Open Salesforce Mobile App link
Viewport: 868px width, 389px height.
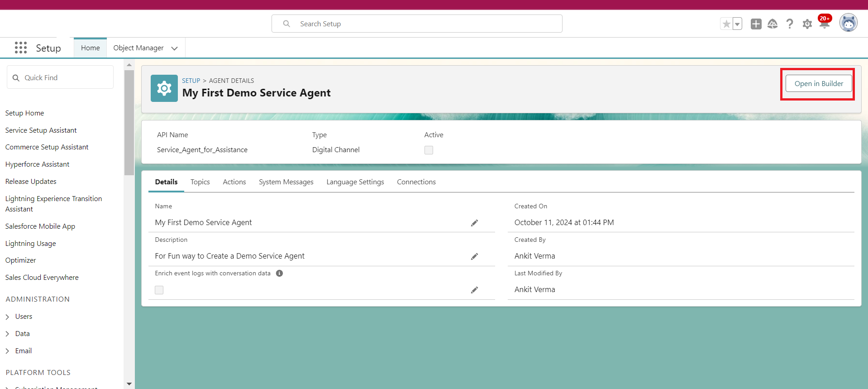[40, 226]
